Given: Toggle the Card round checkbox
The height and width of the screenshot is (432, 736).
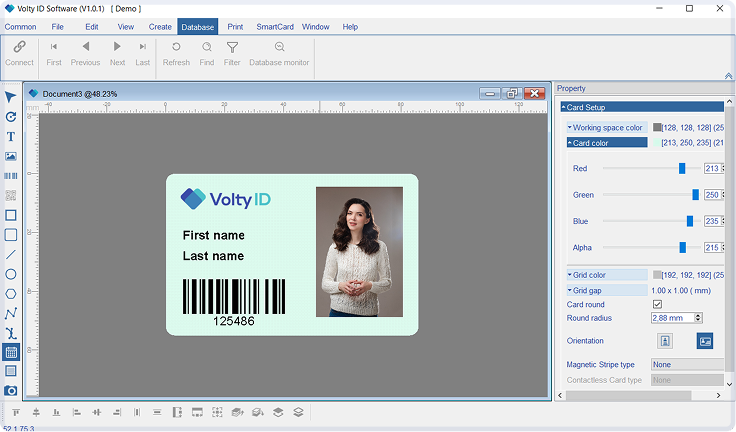Looking at the screenshot, I should pos(657,304).
